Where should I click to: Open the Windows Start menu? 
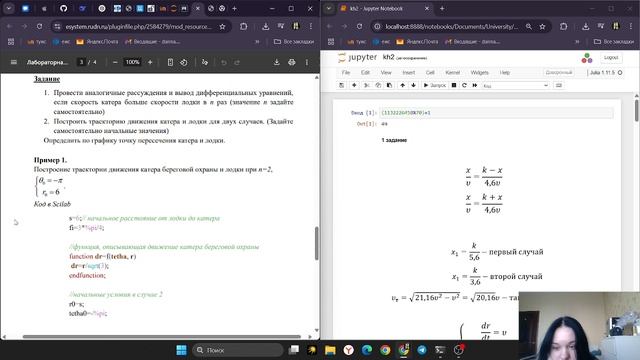pyautogui.click(x=181, y=350)
